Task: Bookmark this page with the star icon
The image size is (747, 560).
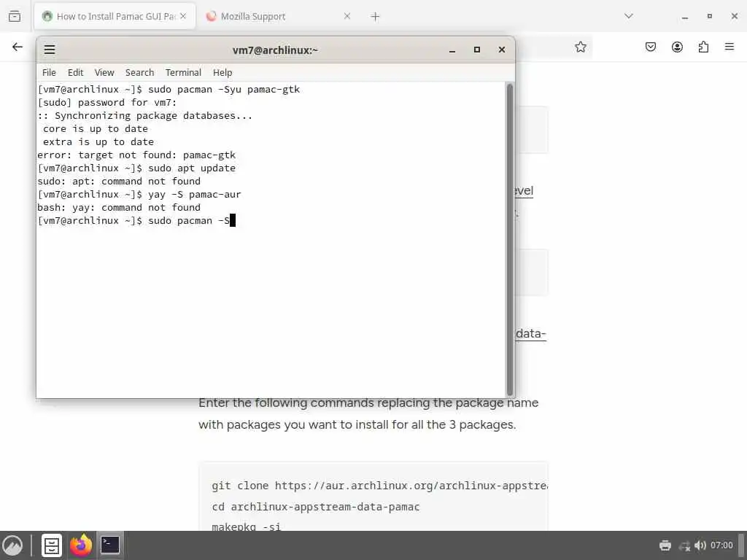Action: (580, 47)
